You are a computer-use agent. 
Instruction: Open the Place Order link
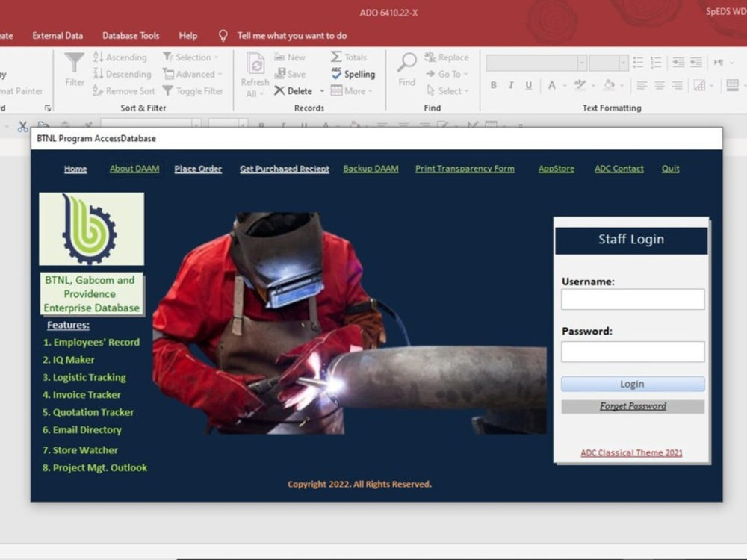(x=198, y=169)
